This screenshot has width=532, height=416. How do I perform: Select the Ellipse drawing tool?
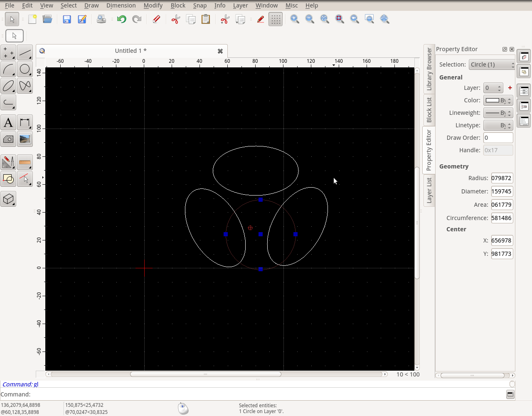click(8, 86)
